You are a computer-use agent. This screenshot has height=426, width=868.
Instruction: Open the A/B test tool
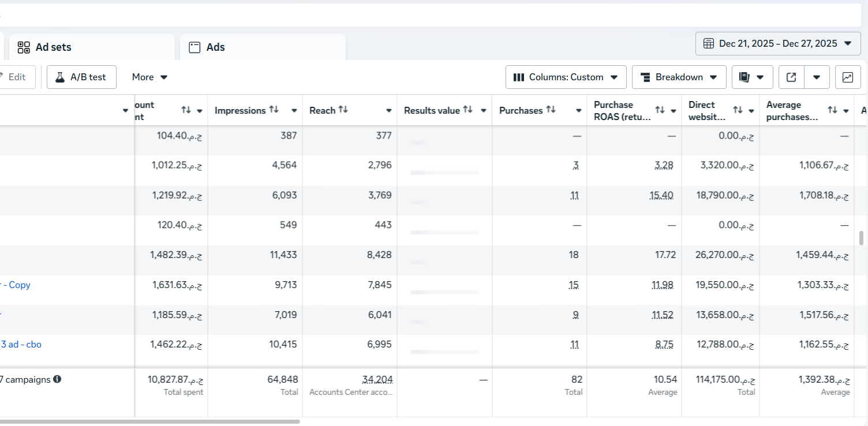coord(81,77)
